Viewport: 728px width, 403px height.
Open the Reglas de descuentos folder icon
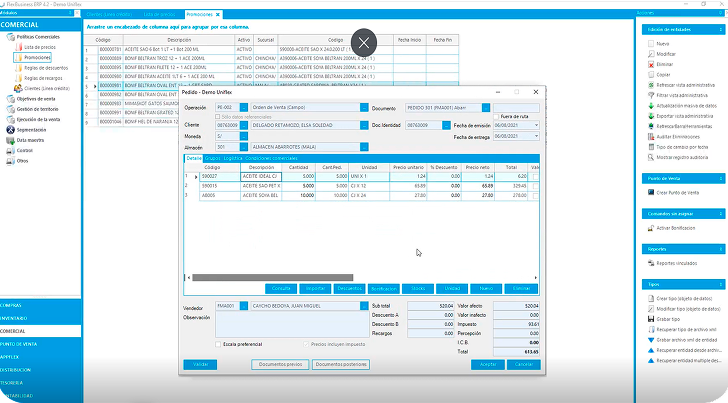click(x=18, y=68)
